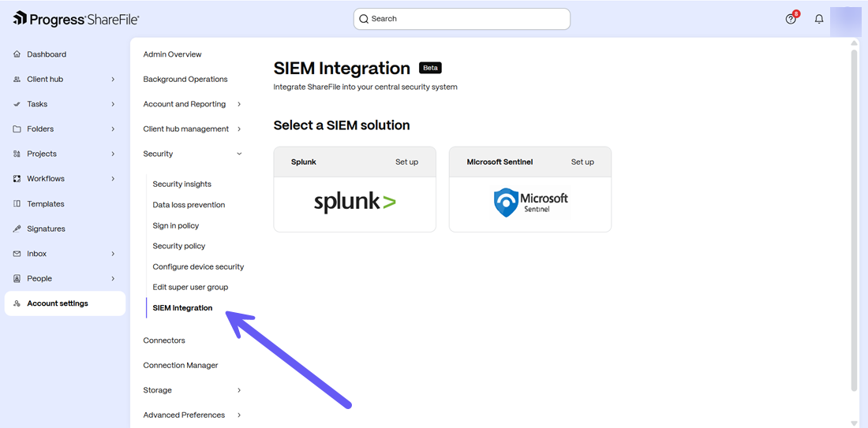
Task: Click the Progress ShareFile logo
Action: [x=76, y=19]
